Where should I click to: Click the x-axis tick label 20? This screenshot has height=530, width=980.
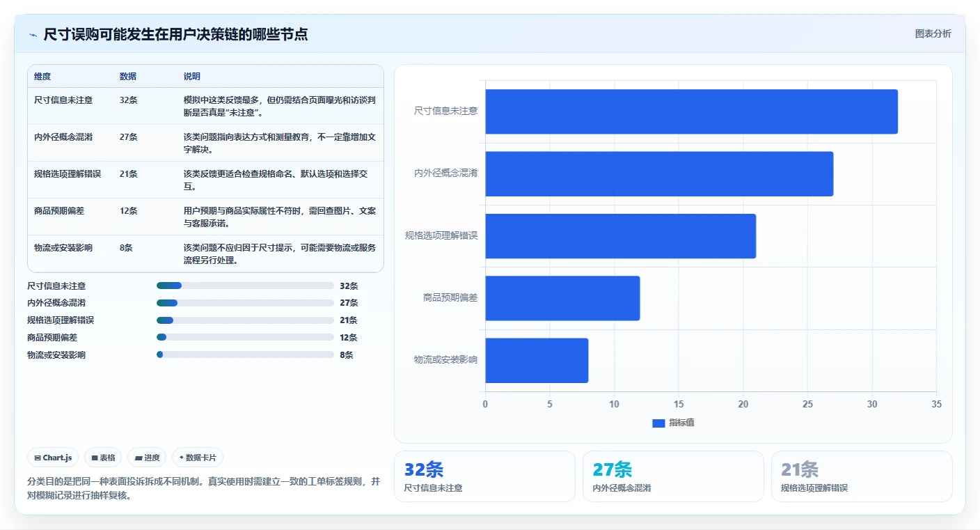pos(743,404)
